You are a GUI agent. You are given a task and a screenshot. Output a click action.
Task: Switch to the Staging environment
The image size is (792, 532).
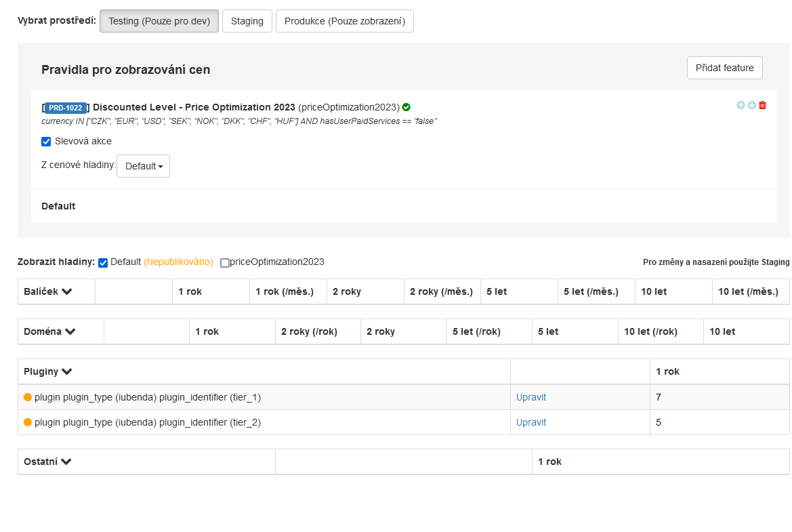pos(247,21)
